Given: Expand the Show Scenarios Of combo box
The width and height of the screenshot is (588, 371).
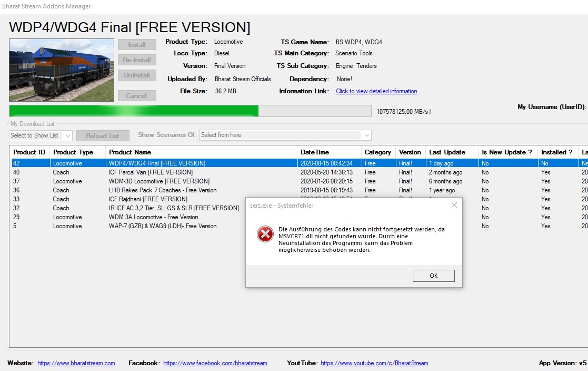Looking at the screenshot, I should 285,135.
